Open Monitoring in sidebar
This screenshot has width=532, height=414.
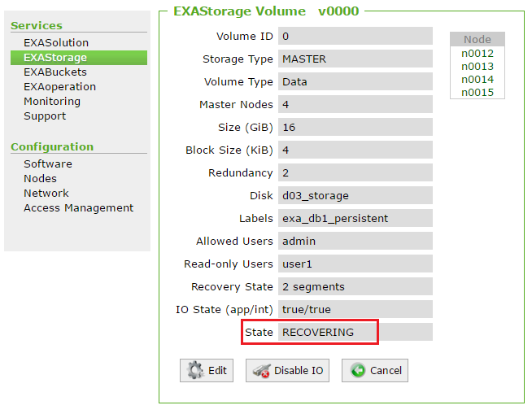(52, 101)
